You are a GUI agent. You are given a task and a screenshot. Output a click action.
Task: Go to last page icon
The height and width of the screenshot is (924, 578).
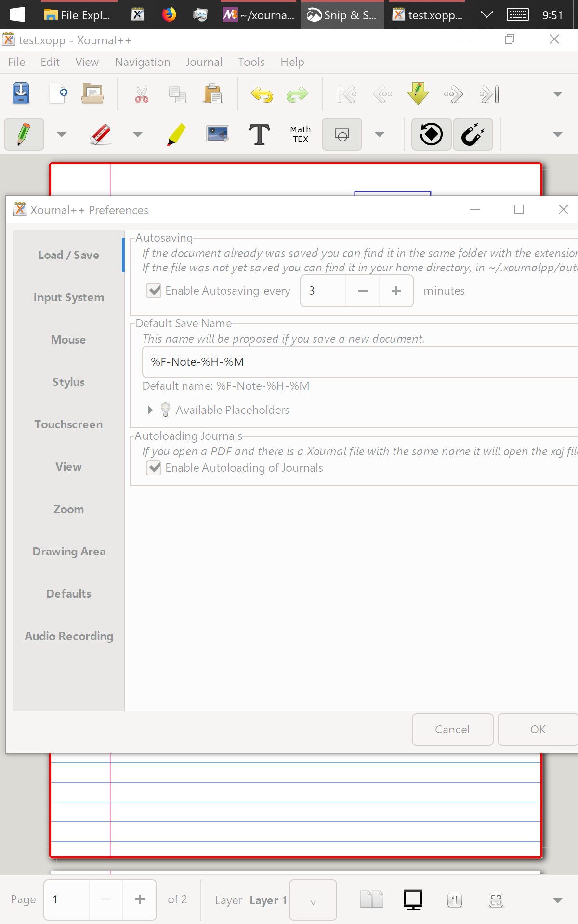(489, 94)
